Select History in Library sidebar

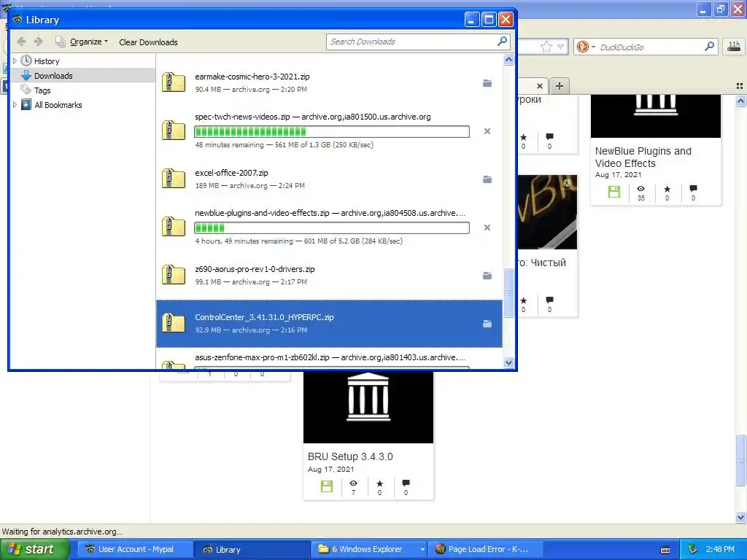[47, 61]
